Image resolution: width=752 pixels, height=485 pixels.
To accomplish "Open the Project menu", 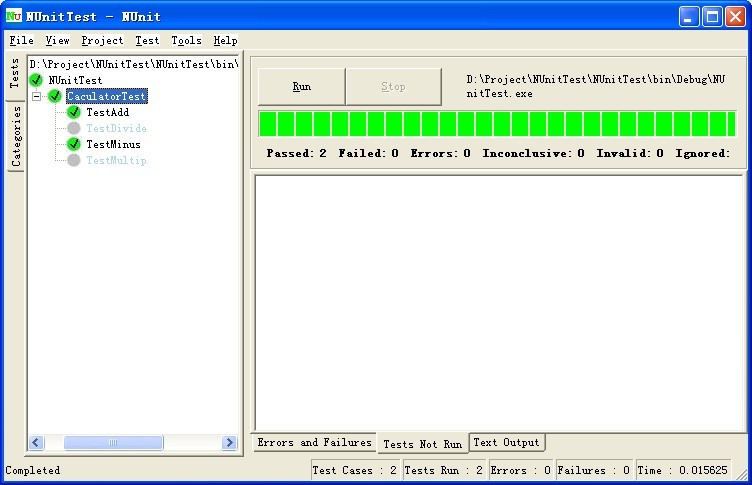I will (x=102, y=41).
